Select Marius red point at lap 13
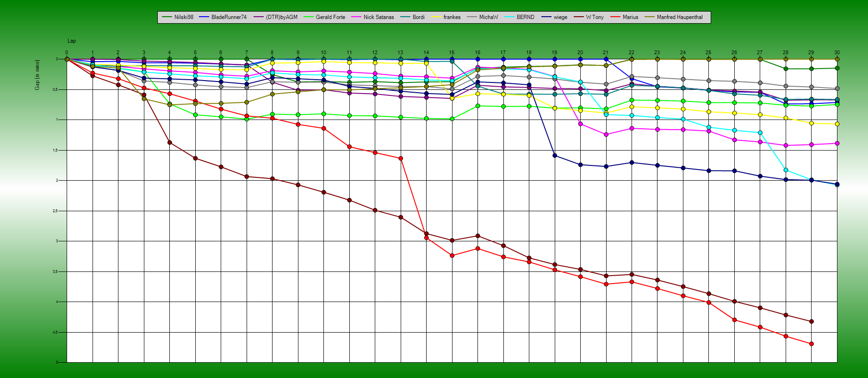This screenshot has height=378, width=868. pos(401,158)
